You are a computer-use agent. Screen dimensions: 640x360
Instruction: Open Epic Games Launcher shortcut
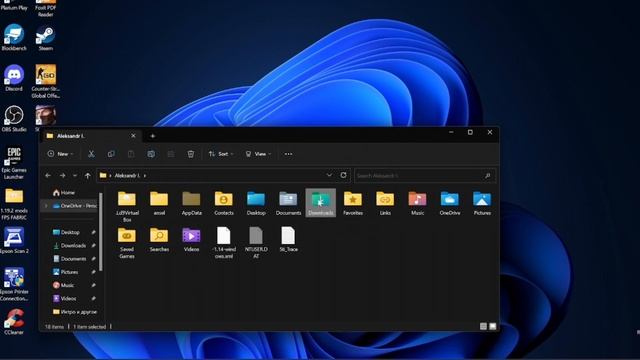14,163
